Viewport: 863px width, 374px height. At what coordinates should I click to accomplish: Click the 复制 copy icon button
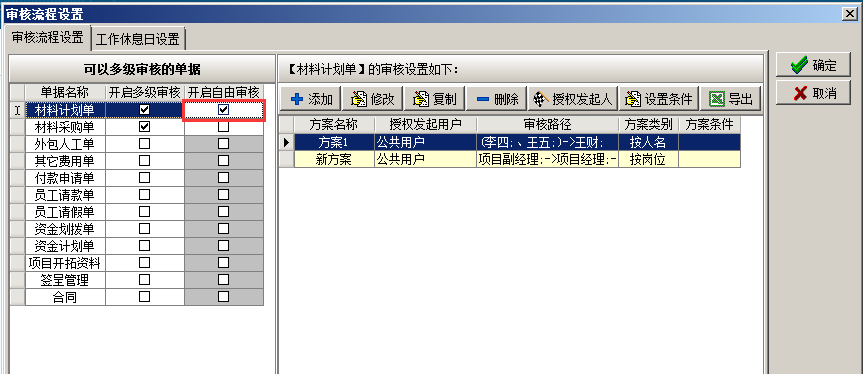point(435,99)
